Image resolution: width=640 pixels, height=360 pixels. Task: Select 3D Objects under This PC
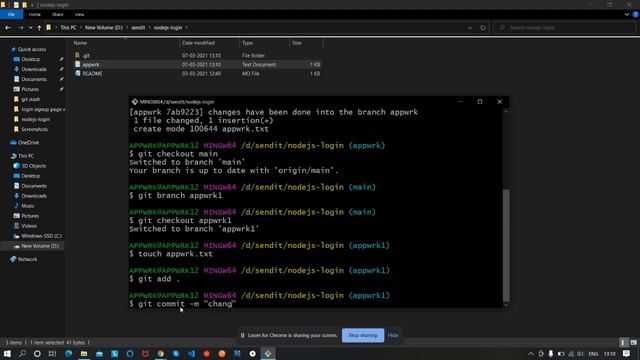click(x=33, y=166)
